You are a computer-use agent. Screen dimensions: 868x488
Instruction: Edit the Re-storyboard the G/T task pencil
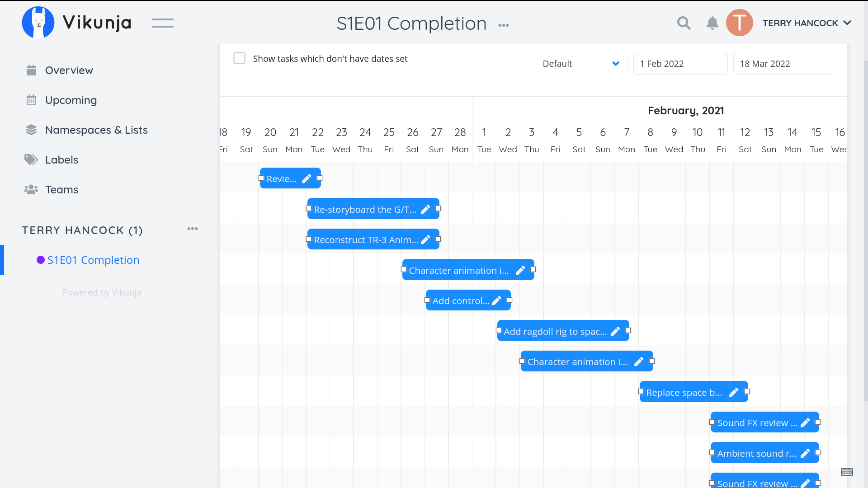click(425, 209)
